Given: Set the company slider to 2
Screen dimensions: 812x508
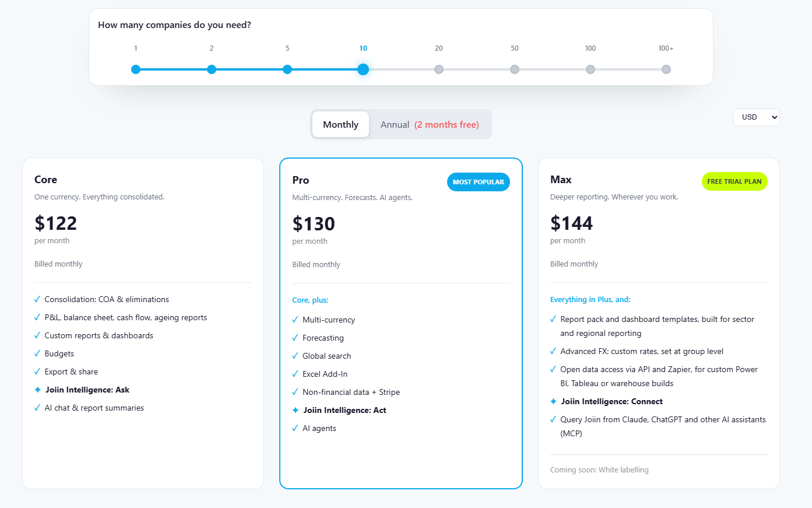Looking at the screenshot, I should click(212, 69).
